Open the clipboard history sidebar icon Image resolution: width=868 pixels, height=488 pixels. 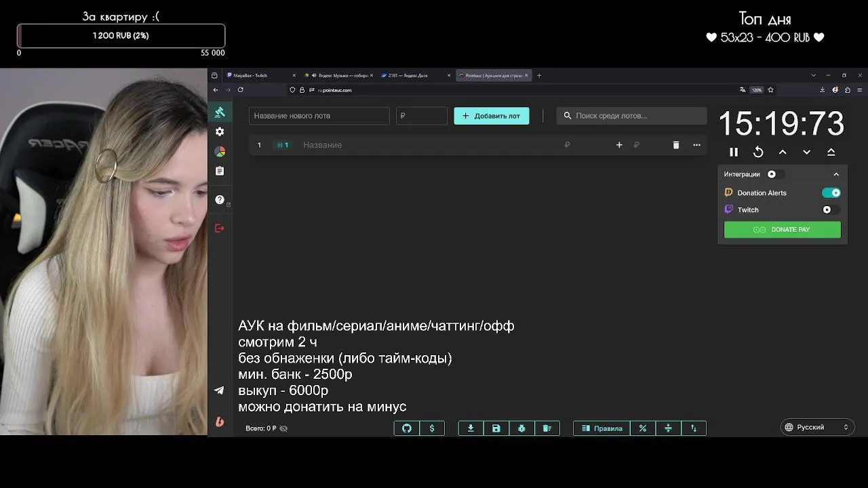pyautogui.click(x=219, y=171)
